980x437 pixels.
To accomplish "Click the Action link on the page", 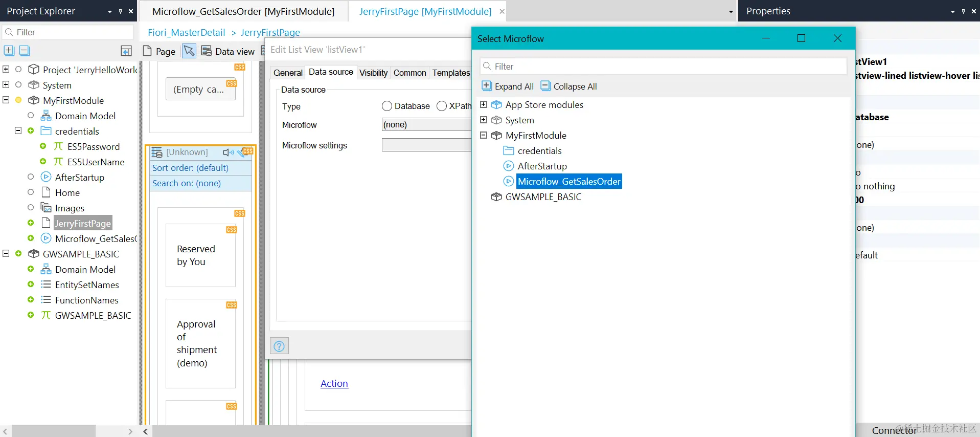I will pos(334,383).
